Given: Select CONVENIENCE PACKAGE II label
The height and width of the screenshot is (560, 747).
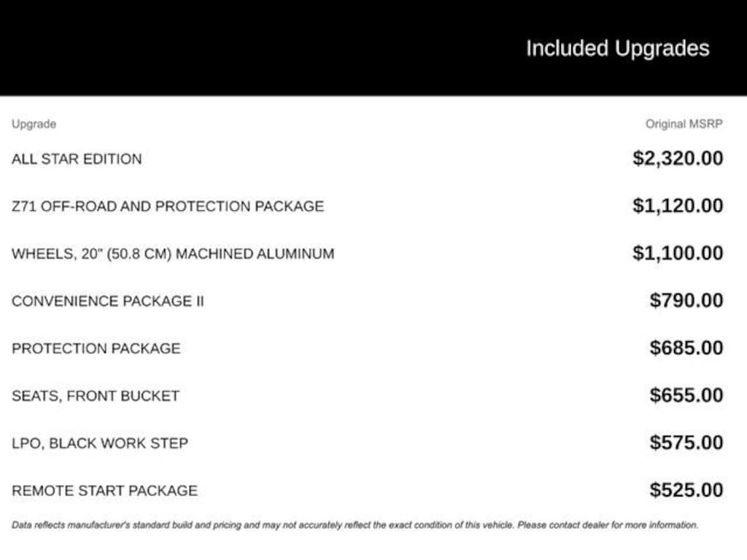Looking at the screenshot, I should tap(108, 301).
